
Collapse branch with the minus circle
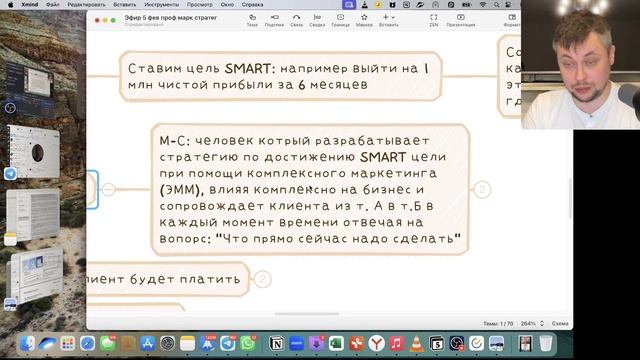pyautogui.click(x=109, y=189)
